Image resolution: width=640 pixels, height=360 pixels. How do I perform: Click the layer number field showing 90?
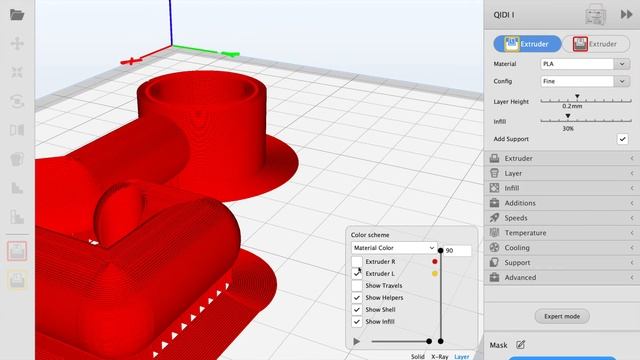[458, 251]
